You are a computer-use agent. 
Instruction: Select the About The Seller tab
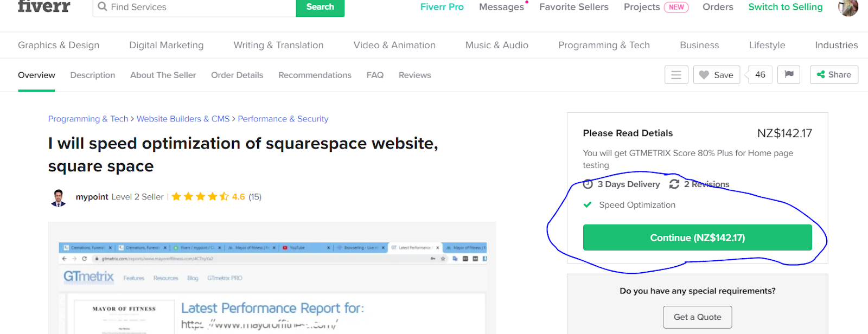(163, 75)
